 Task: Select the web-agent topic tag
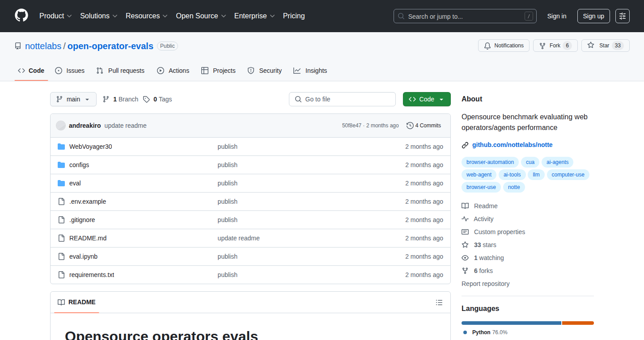pyautogui.click(x=479, y=175)
